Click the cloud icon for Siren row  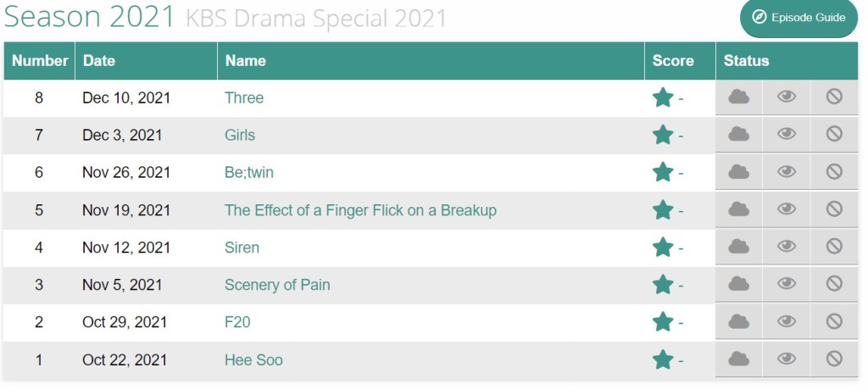click(739, 248)
